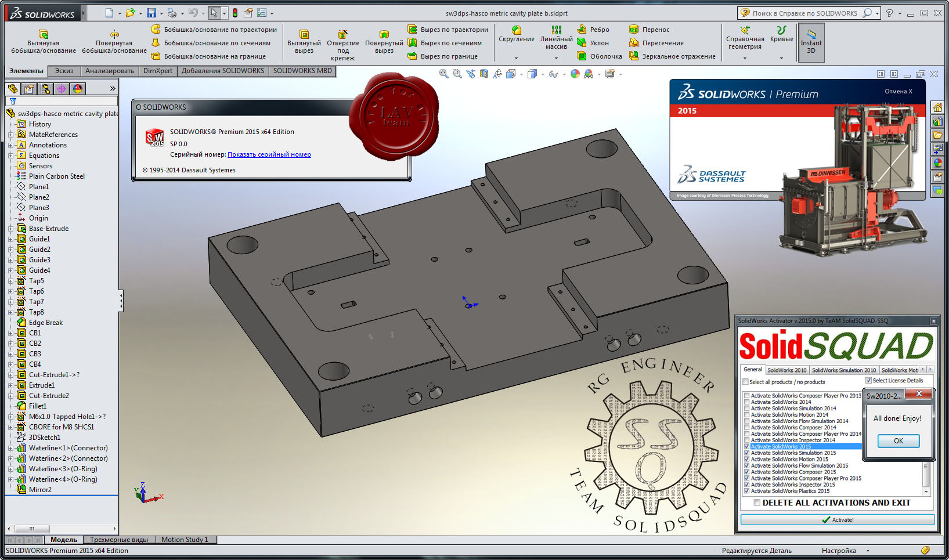Click the Показать серийный номер link

269,154
